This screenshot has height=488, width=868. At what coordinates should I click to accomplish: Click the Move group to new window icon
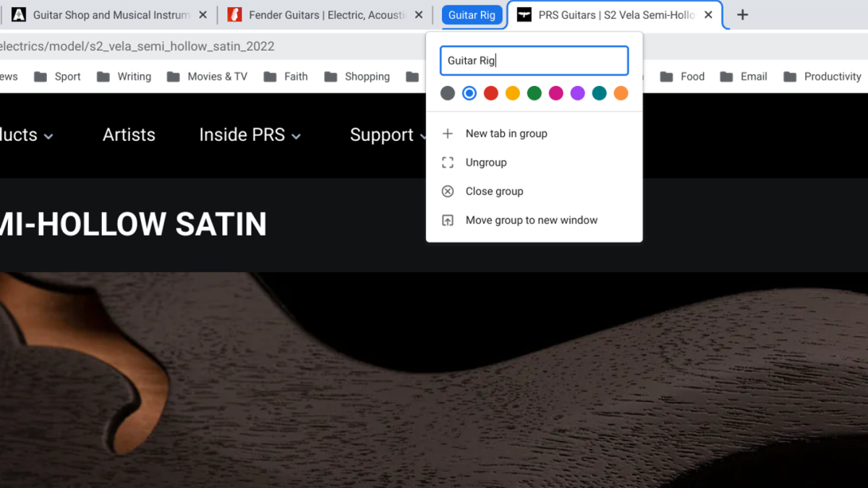[448, 221]
